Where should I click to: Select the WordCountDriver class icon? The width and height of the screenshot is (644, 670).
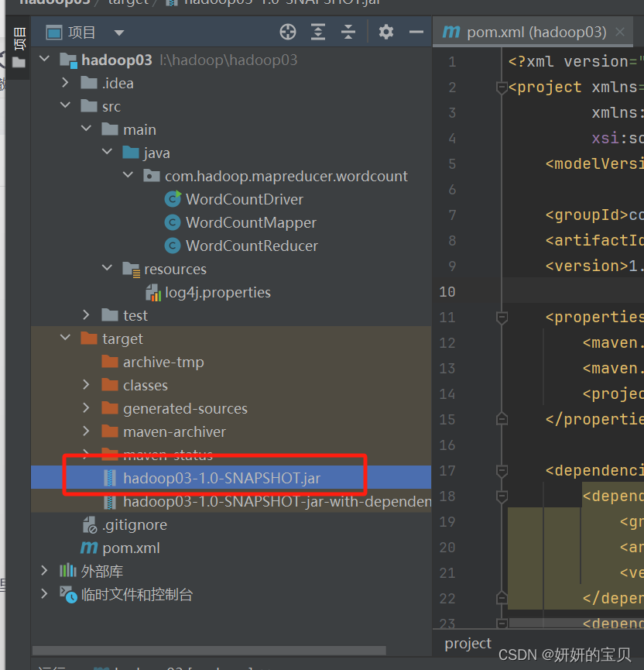[x=173, y=199]
